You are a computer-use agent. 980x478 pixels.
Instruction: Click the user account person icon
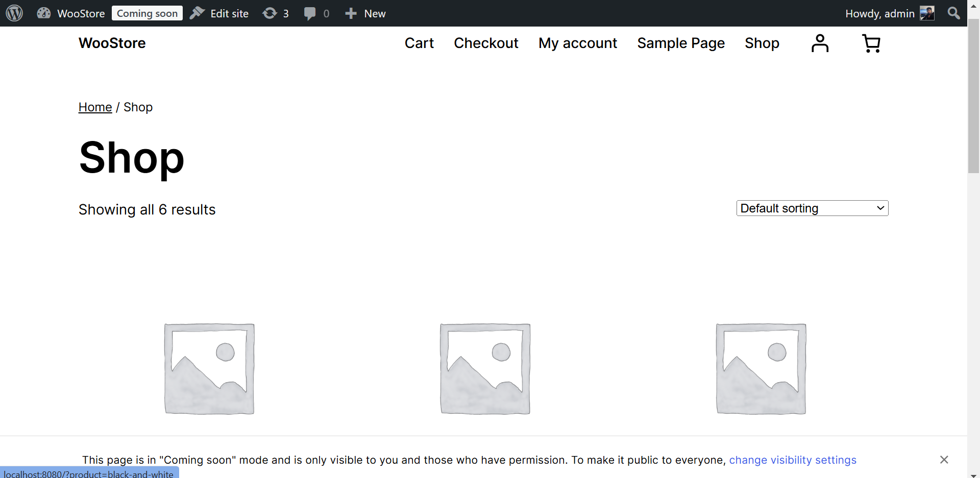coord(820,43)
